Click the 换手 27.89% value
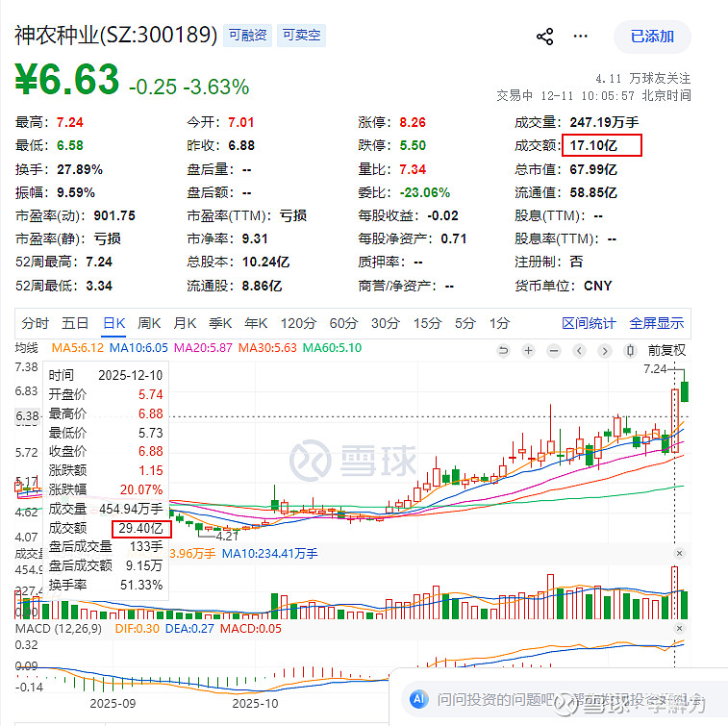The height and width of the screenshot is (726, 728). (80, 169)
